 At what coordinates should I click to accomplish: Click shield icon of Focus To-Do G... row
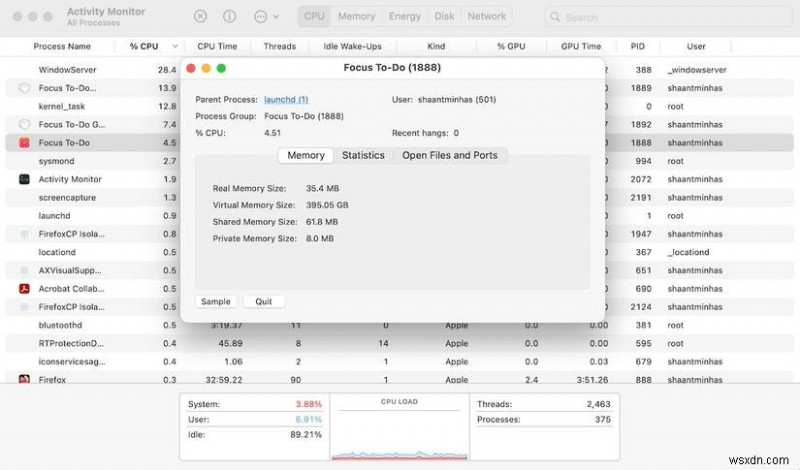click(x=24, y=124)
